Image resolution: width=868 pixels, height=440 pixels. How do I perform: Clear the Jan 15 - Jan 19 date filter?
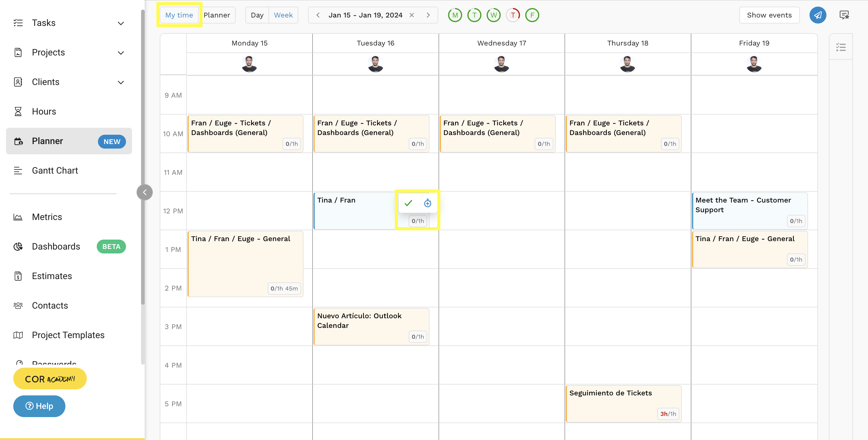(412, 15)
